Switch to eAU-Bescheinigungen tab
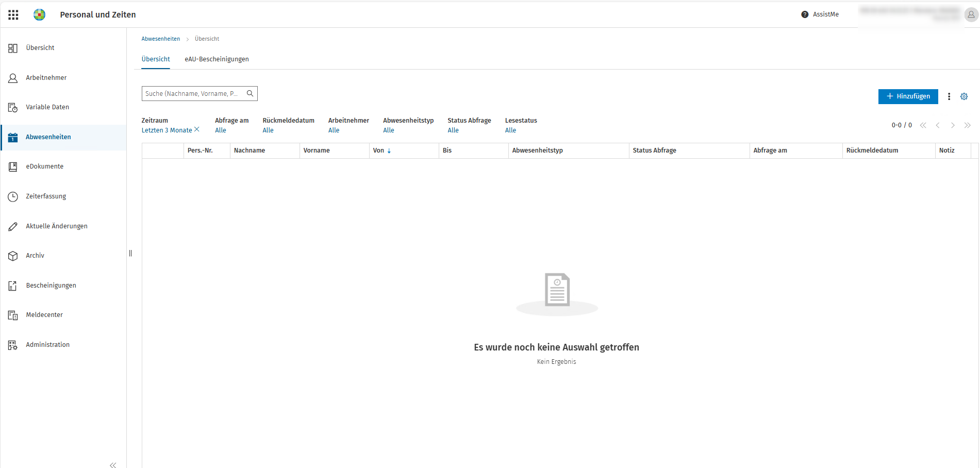980x468 pixels. click(x=217, y=59)
